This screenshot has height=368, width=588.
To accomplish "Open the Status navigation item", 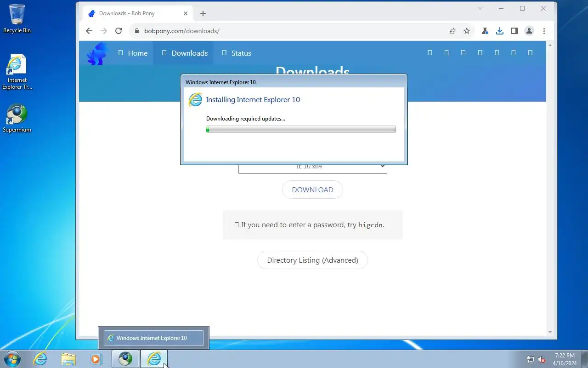I will tap(237, 53).
